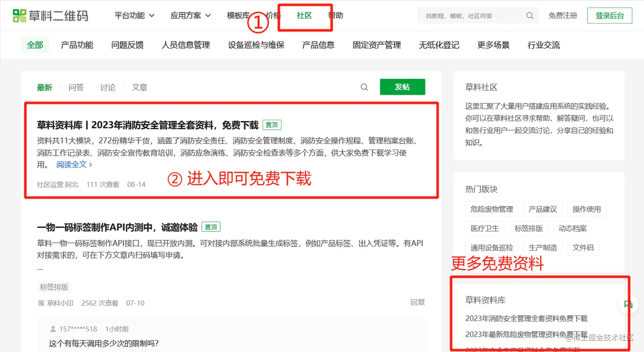Switch to the 文章 post filter
644x352 pixels.
[139, 87]
